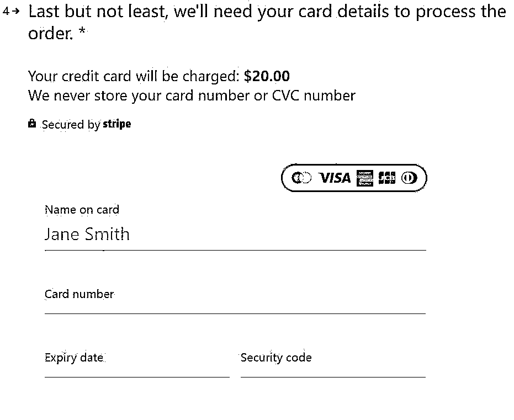Click the $20.00 charge amount
The height and width of the screenshot is (420, 514).
click(267, 76)
